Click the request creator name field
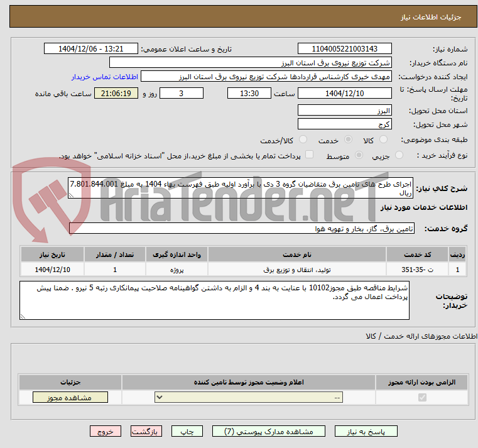478x448 pixels. pyautogui.click(x=266, y=77)
